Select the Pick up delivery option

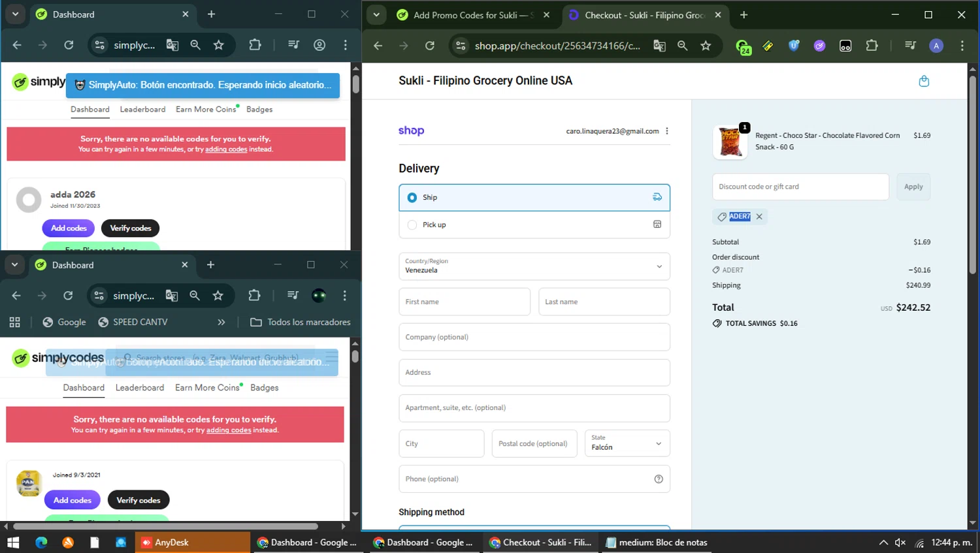pos(534,225)
